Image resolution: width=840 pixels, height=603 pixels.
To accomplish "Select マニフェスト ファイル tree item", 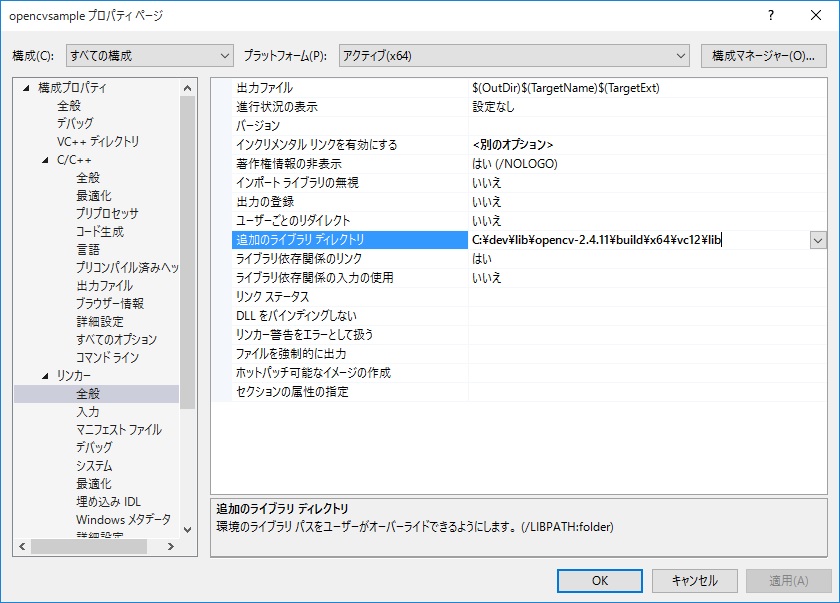I will (118, 430).
